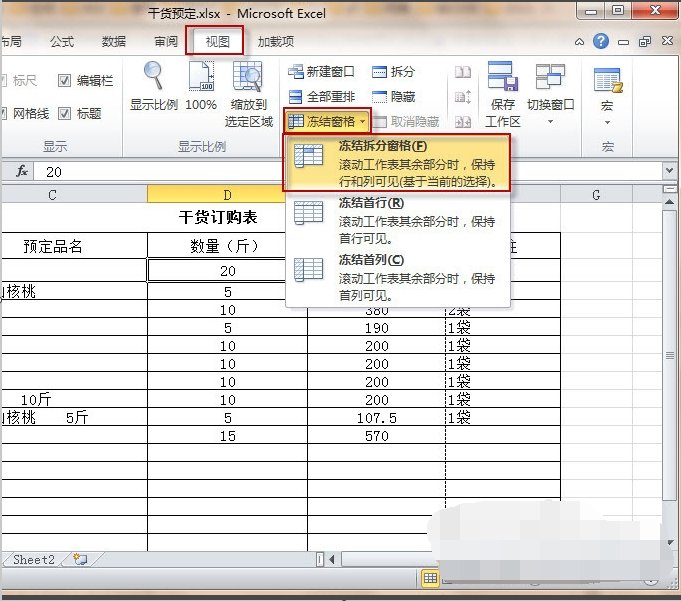The width and height of the screenshot is (681, 601).
Task: Close the workbook using ribbon X
Action: click(x=667, y=41)
